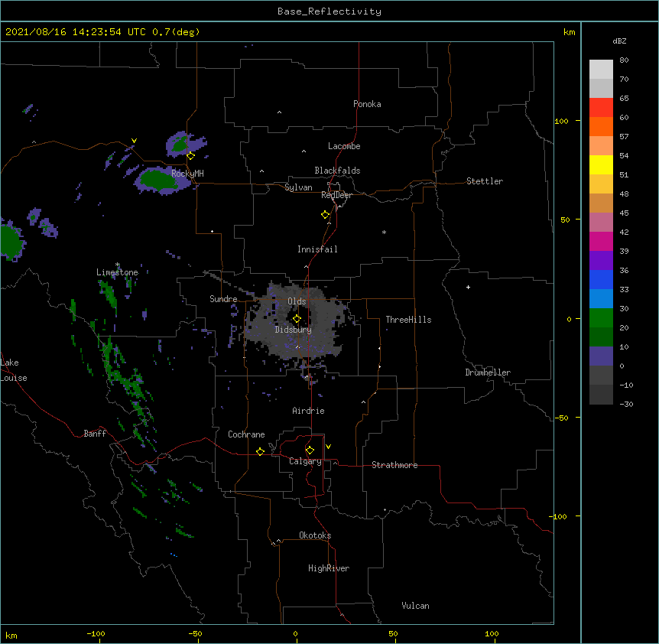This screenshot has width=659, height=644.
Task: Click the 60 dBZ orange legend swatch
Action: pyautogui.click(x=601, y=126)
